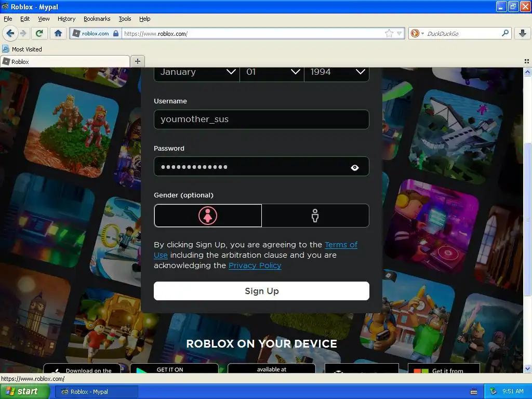Open the Bookmarks menu
The width and height of the screenshot is (532, 399).
tap(97, 19)
